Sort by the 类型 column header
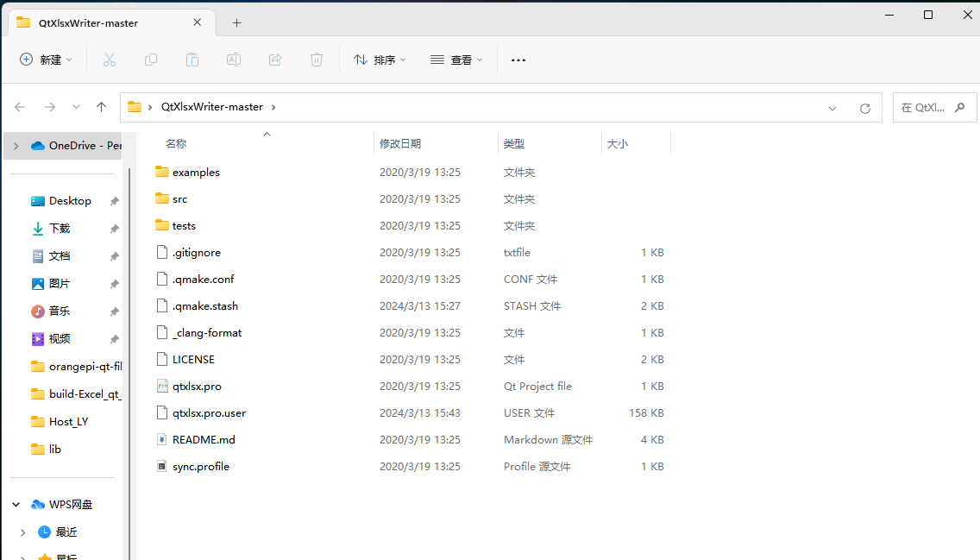980x560 pixels. coord(514,144)
